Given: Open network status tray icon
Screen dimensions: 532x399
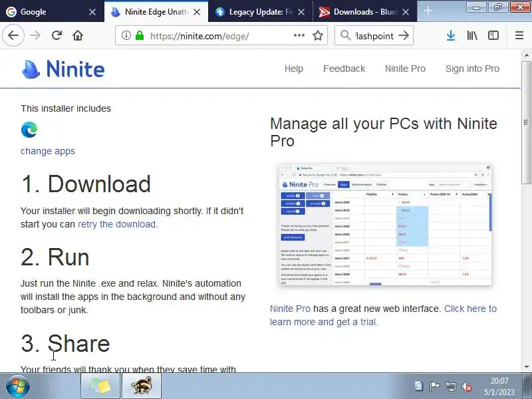Looking at the screenshot, I should [x=451, y=386].
